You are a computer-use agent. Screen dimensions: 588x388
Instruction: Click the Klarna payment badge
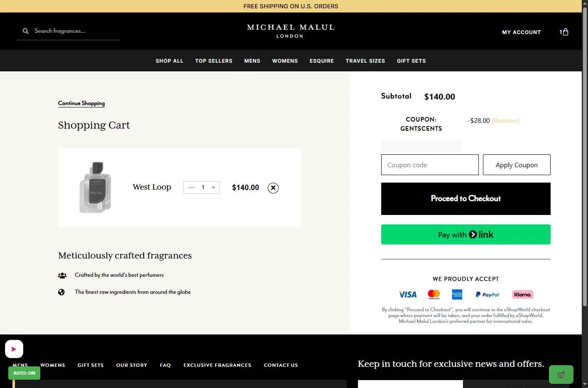(x=523, y=295)
